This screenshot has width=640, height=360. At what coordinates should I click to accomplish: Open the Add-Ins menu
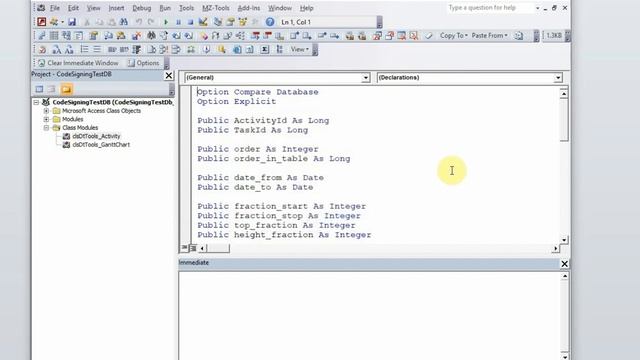[249, 8]
